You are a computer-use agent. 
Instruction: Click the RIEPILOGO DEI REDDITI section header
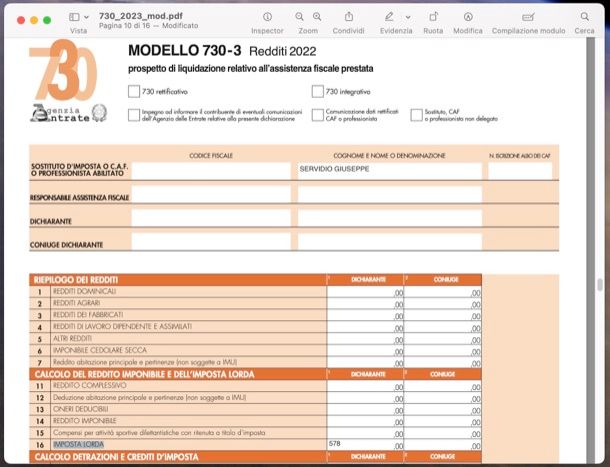(76, 280)
